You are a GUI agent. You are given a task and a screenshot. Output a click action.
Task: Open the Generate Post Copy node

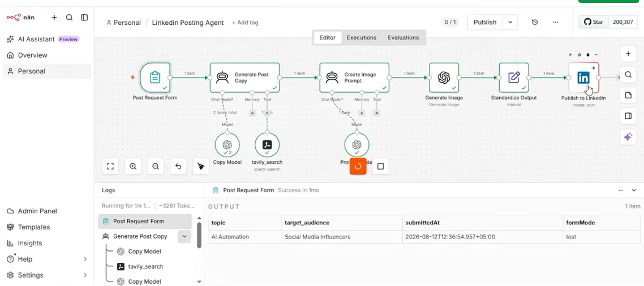click(x=245, y=77)
